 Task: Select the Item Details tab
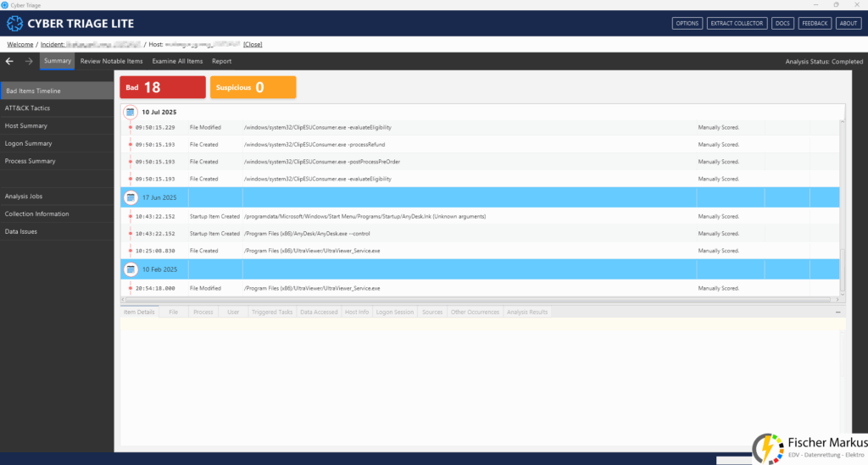tap(140, 313)
